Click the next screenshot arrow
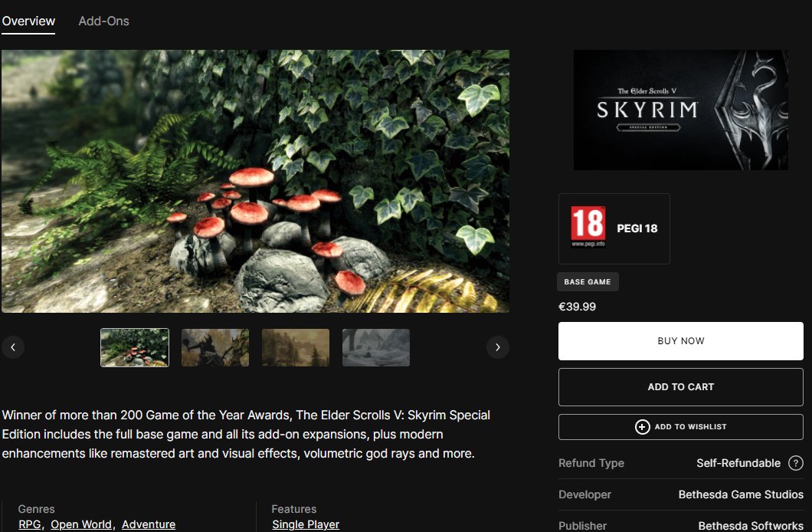The width and height of the screenshot is (812, 532). pyautogui.click(x=497, y=346)
